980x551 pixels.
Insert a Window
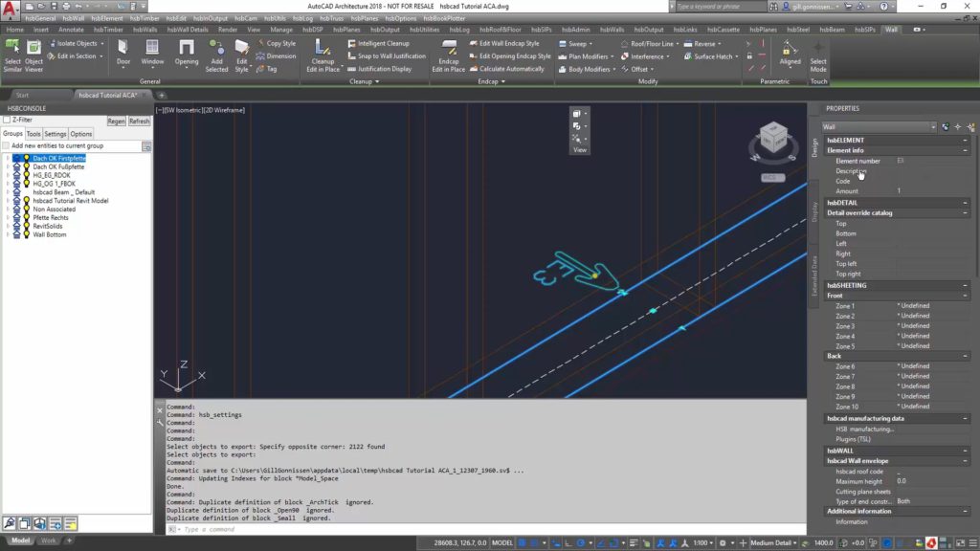(x=152, y=53)
